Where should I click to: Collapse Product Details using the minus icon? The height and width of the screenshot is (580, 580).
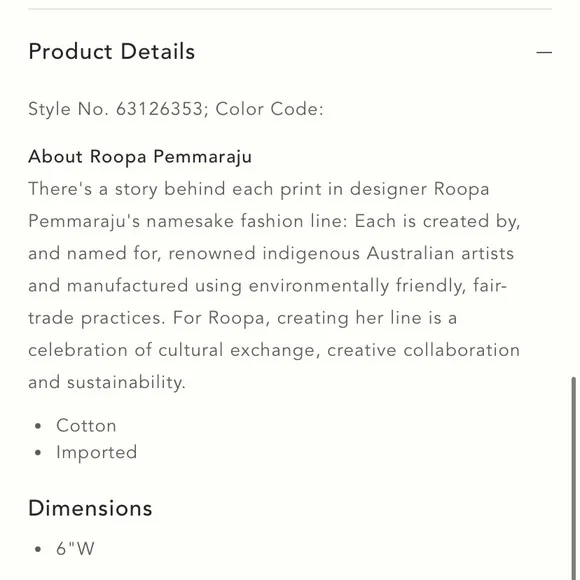click(544, 53)
